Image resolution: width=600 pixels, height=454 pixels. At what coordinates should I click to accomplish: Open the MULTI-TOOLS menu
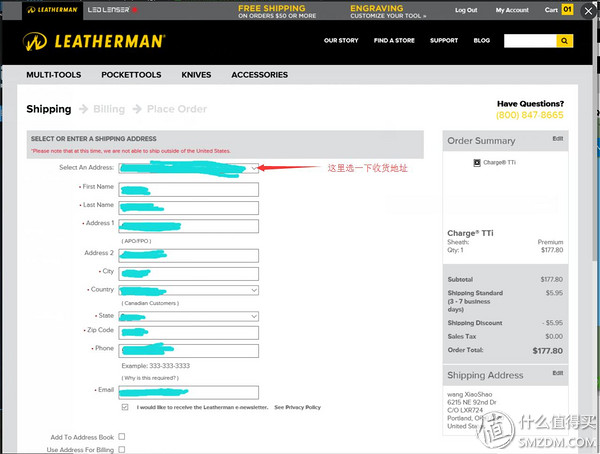coord(54,75)
